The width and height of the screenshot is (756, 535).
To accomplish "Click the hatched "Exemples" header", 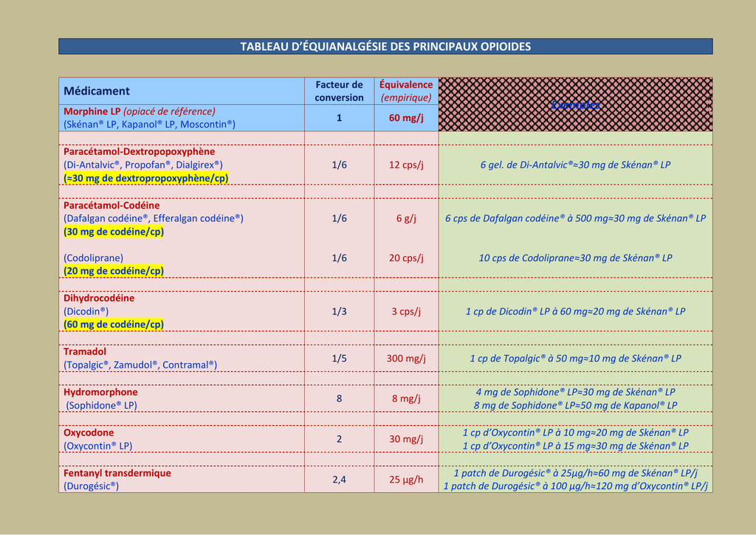I will (x=575, y=105).
